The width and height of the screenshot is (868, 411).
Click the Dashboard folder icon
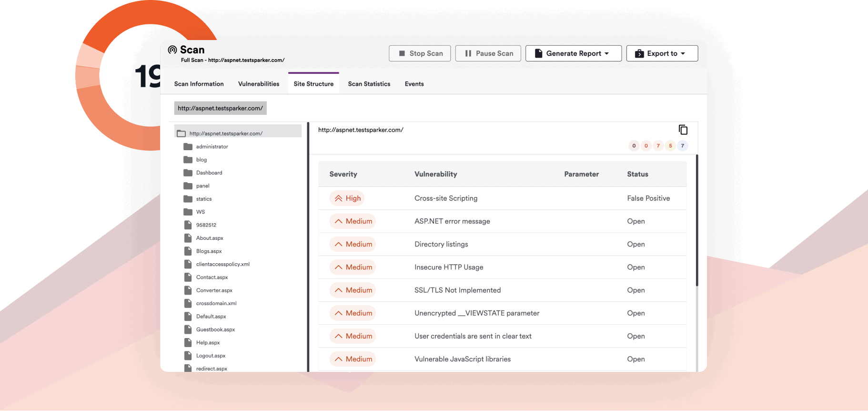188,173
